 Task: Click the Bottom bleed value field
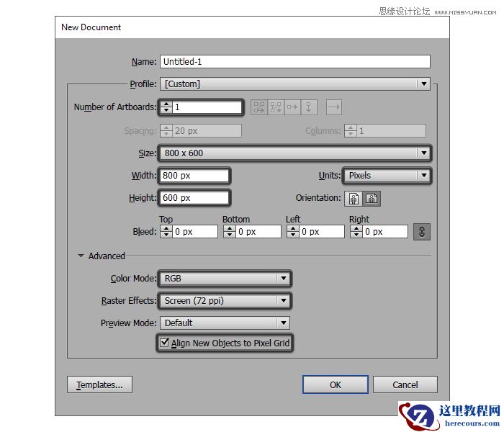coord(258,232)
